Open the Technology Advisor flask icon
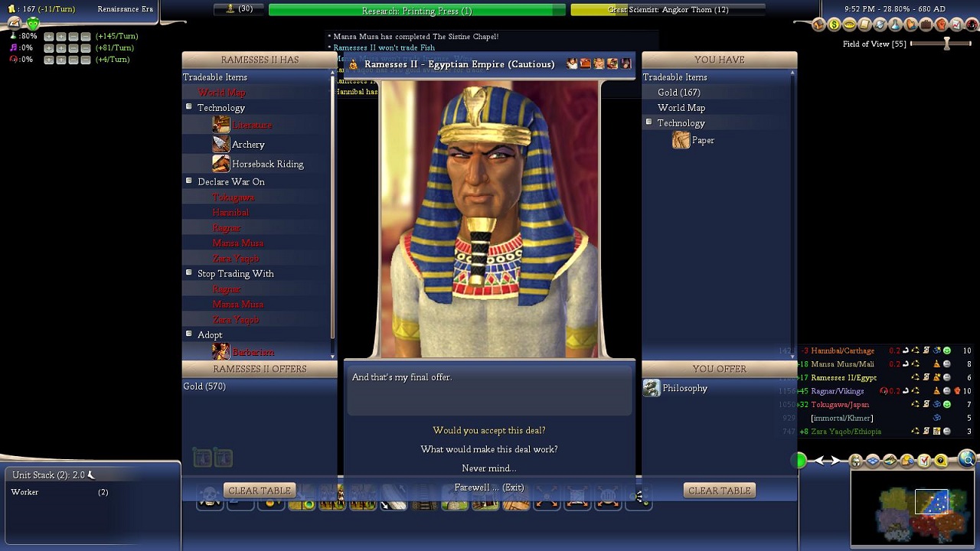Screen dimensions: 980x551 click(895, 24)
